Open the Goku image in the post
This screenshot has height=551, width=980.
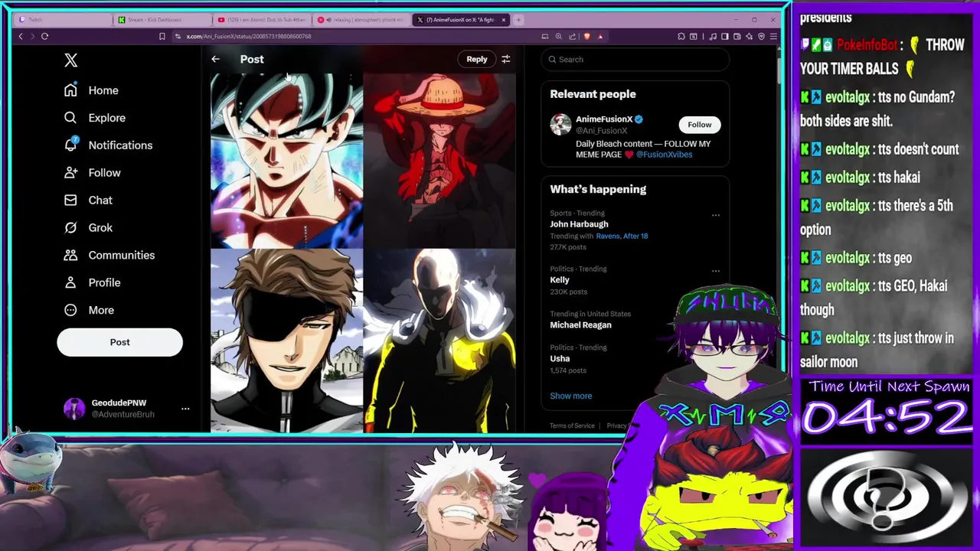pyautogui.click(x=286, y=161)
